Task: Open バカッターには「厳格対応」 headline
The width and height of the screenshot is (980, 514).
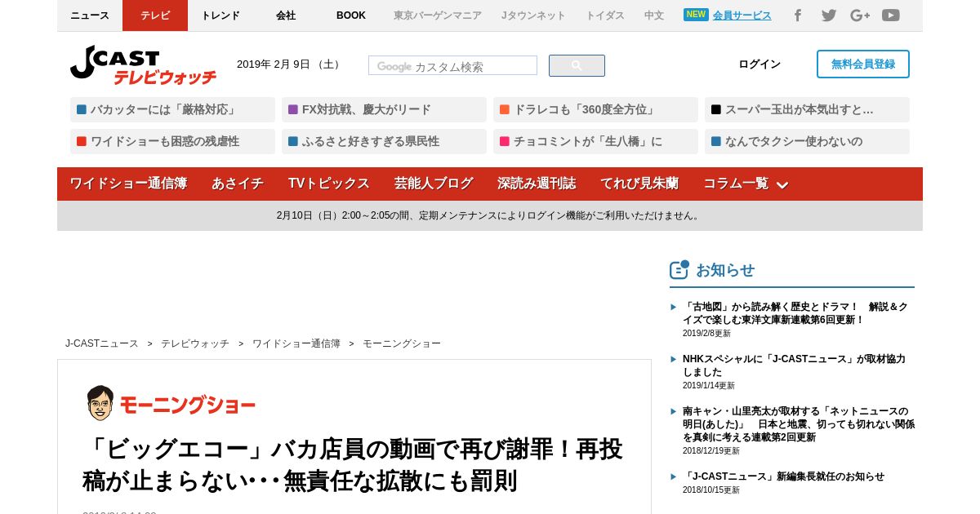Action: coord(165,109)
